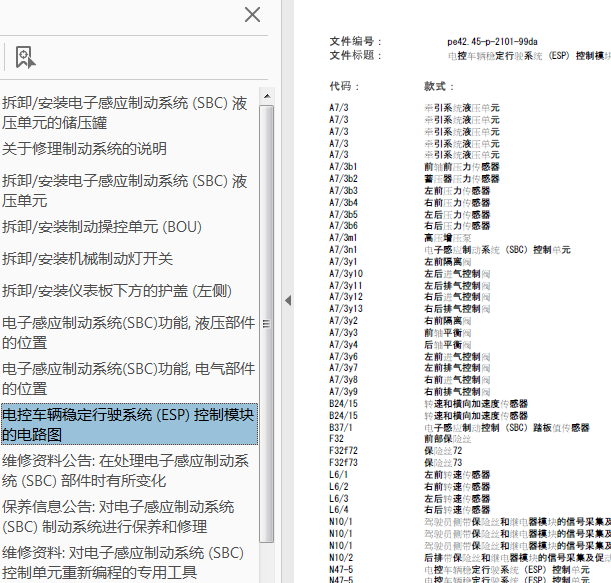Click code A7/3b6 in the list
Image resolution: width=611 pixels, height=583 pixels.
(343, 226)
